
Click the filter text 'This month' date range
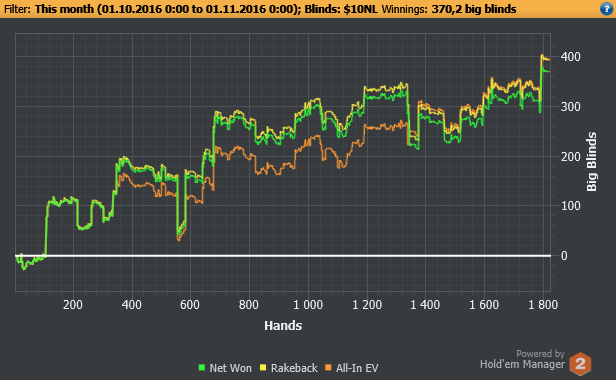point(168,9)
